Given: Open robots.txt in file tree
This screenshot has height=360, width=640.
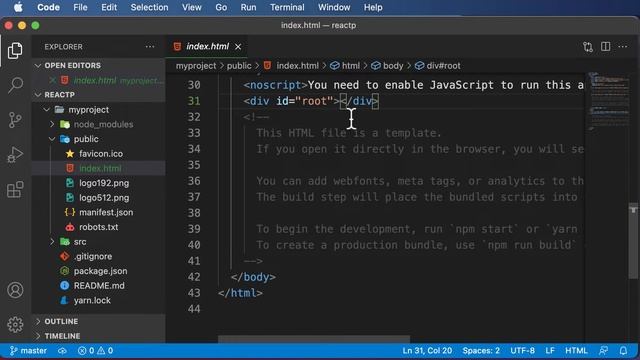Looking at the screenshot, I should [98, 227].
